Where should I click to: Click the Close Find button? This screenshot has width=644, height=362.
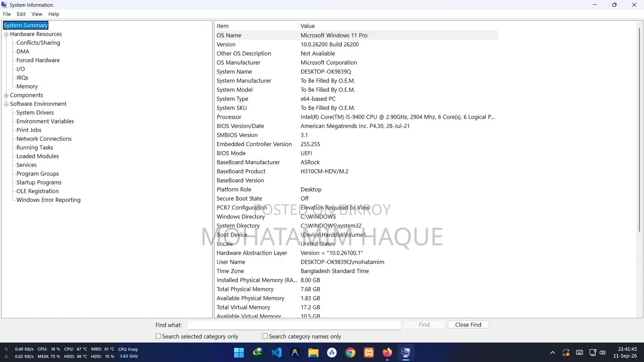pyautogui.click(x=468, y=325)
